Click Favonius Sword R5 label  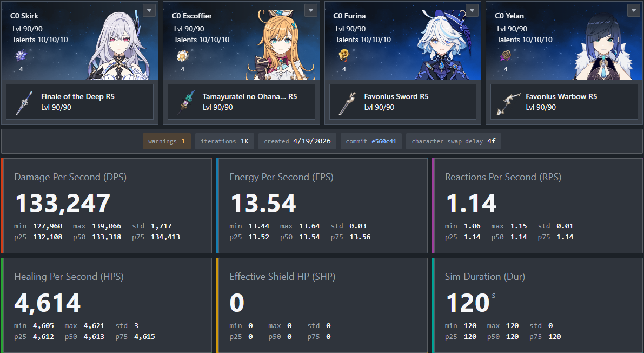click(x=396, y=97)
